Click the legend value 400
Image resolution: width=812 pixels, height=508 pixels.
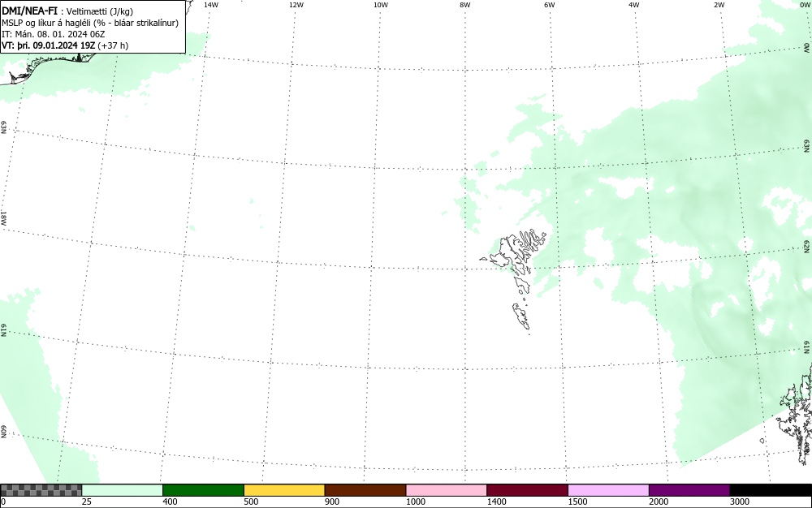coord(170,502)
